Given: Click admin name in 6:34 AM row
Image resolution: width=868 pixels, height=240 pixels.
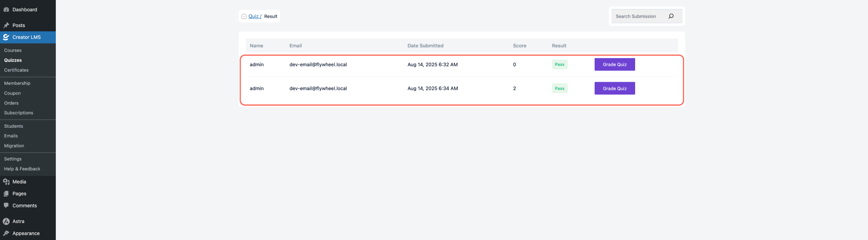Looking at the screenshot, I should tap(257, 89).
